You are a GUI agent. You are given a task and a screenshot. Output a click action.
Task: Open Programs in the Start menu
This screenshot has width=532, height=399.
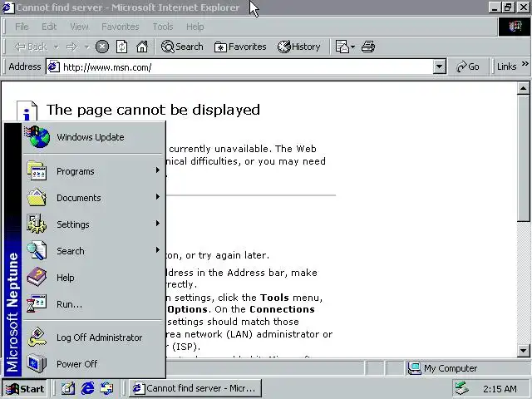tap(93, 171)
